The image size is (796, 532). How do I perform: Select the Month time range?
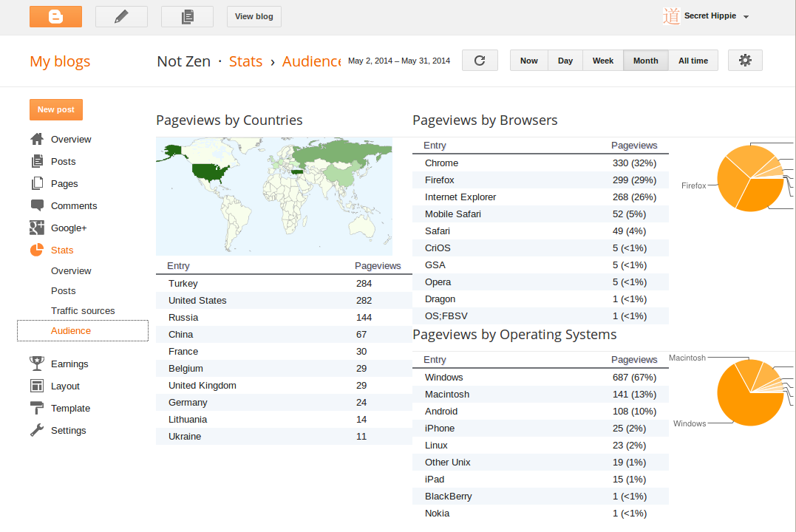646,61
